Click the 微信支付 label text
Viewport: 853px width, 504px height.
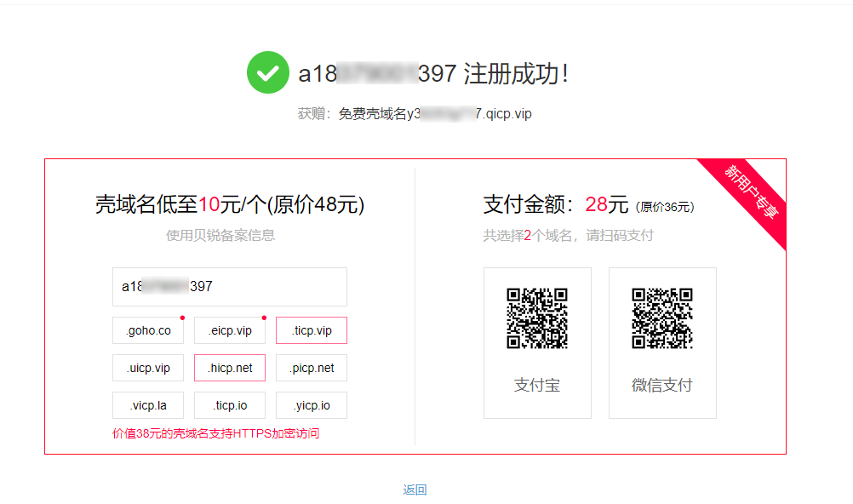662,385
